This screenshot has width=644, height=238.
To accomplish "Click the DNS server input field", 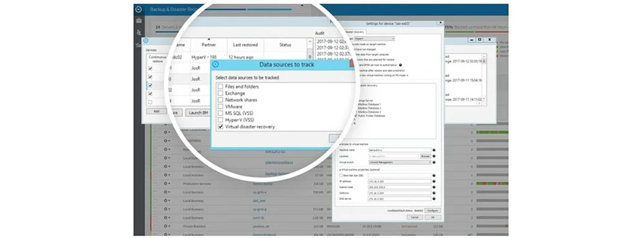I will tap(400, 199).
